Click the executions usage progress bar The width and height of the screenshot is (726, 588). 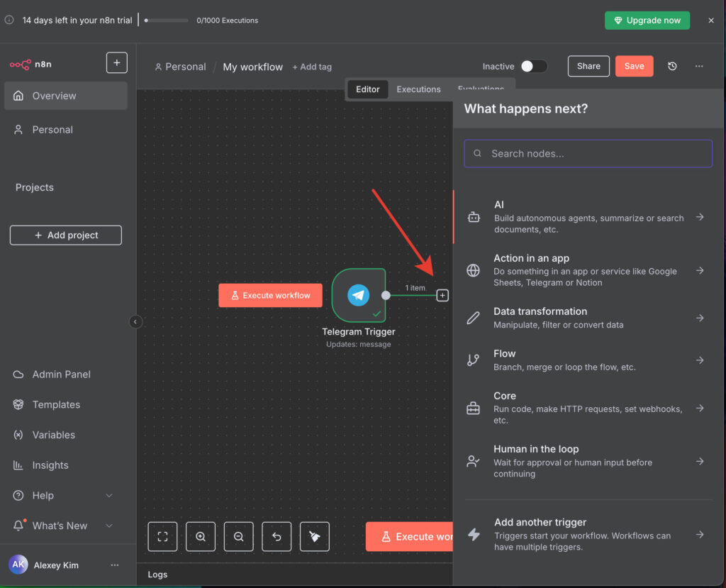tap(167, 21)
